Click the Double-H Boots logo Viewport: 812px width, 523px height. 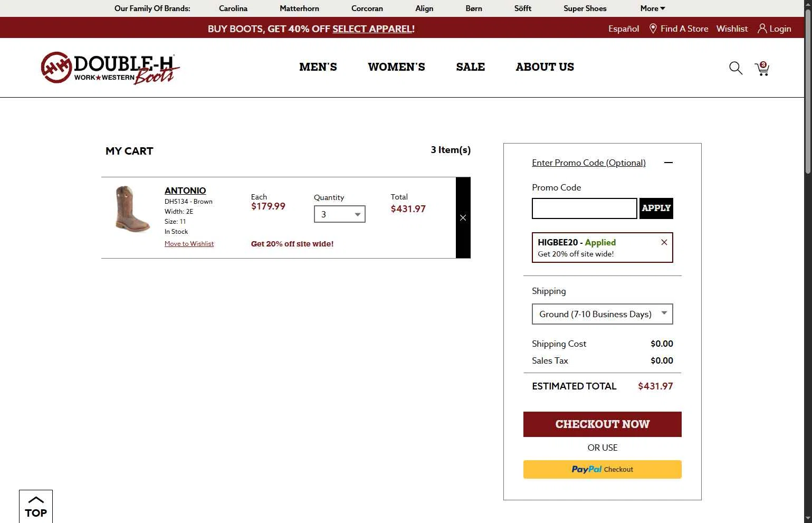click(x=111, y=68)
